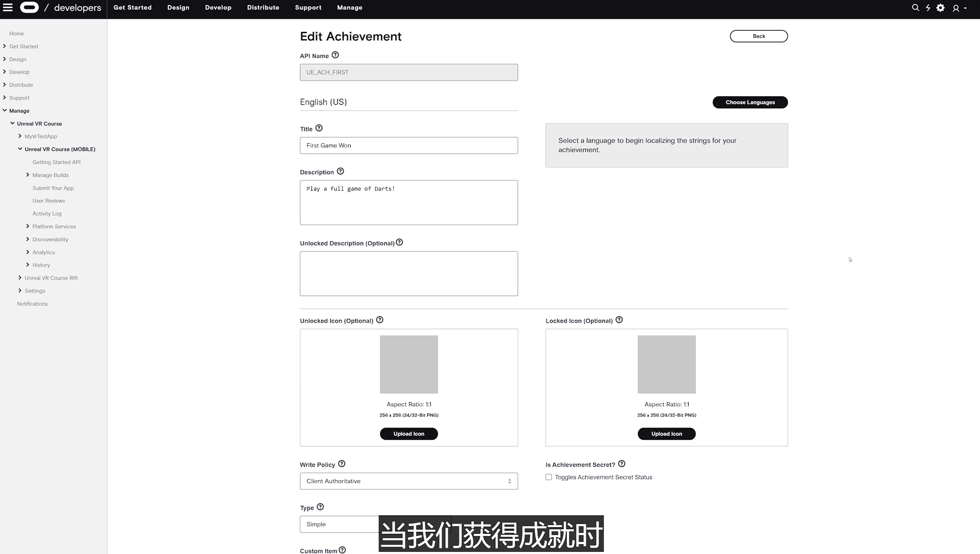Expand Distribute section in sidebar
Viewport: 980px width, 554px height.
(5, 85)
